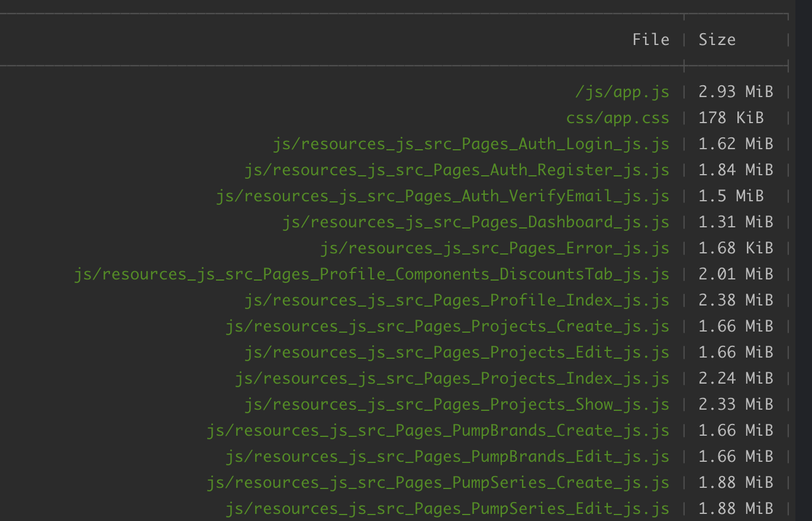
Task: Click the Projects_Index bundle filename
Action: tap(453, 378)
